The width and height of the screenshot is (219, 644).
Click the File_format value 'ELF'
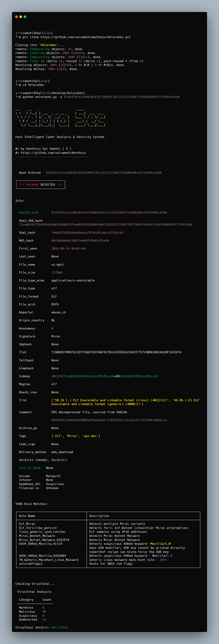pos(54,297)
